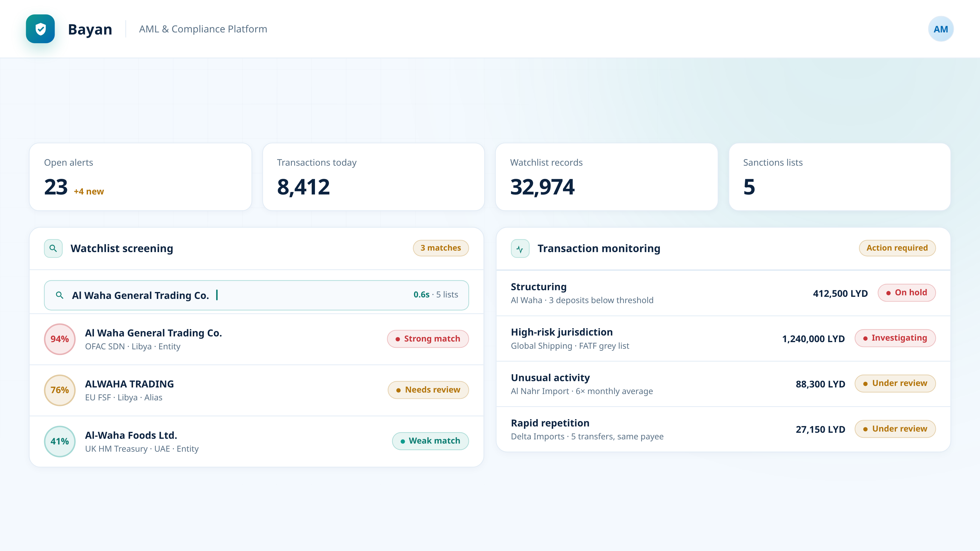Click the Watchlist screening magnifier icon
980x551 pixels.
[x=53, y=248]
